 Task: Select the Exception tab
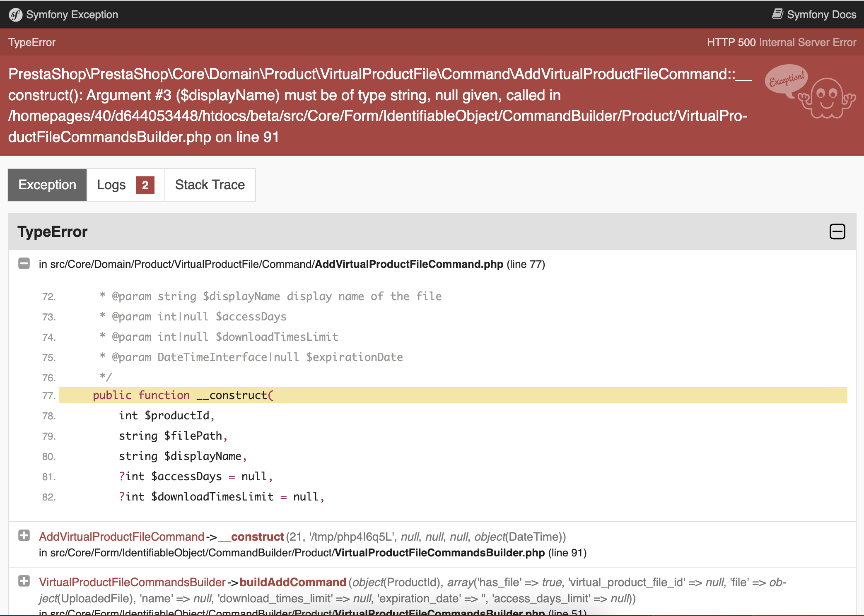[x=47, y=185]
